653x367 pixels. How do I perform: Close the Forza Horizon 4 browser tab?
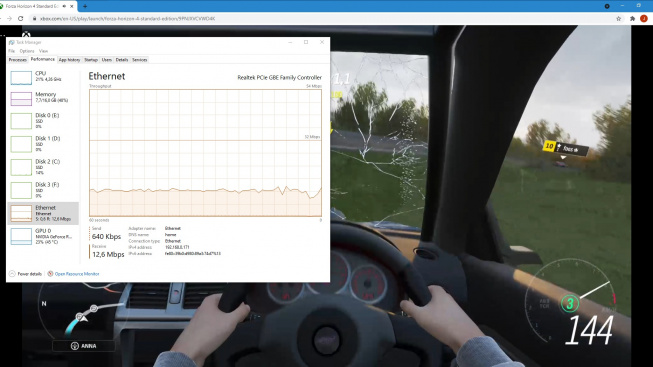click(72, 6)
